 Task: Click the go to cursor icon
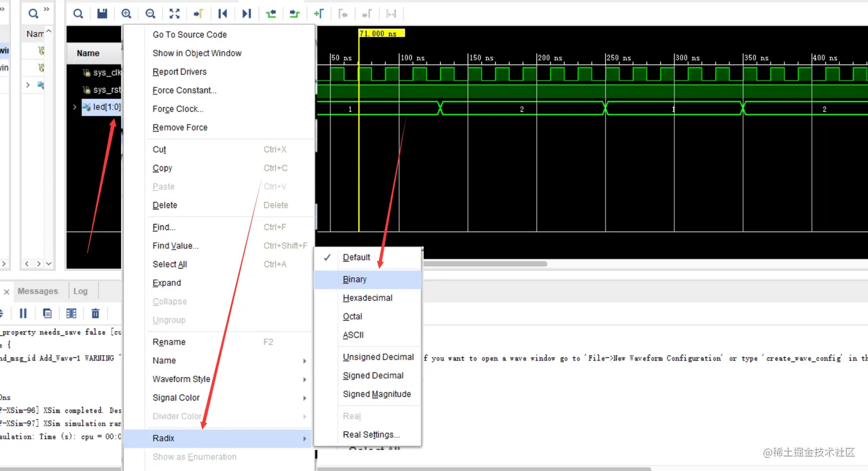(x=199, y=14)
